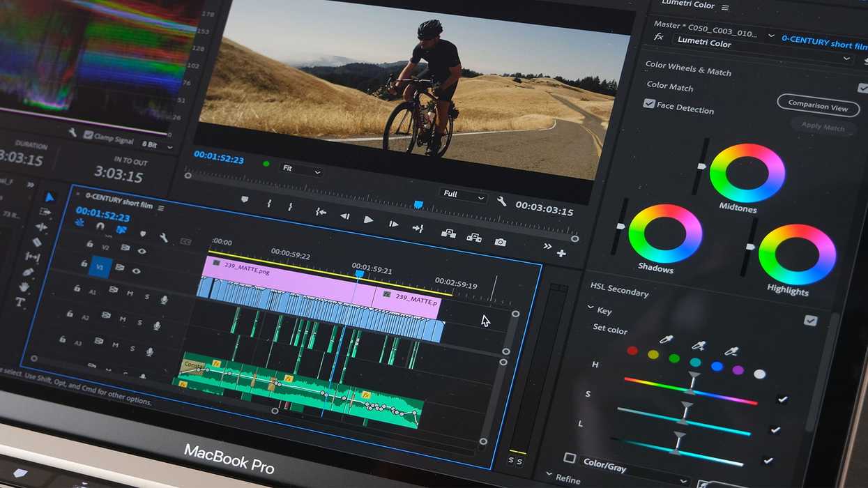Go to In point
This screenshot has height=488, width=868.
tap(320, 211)
